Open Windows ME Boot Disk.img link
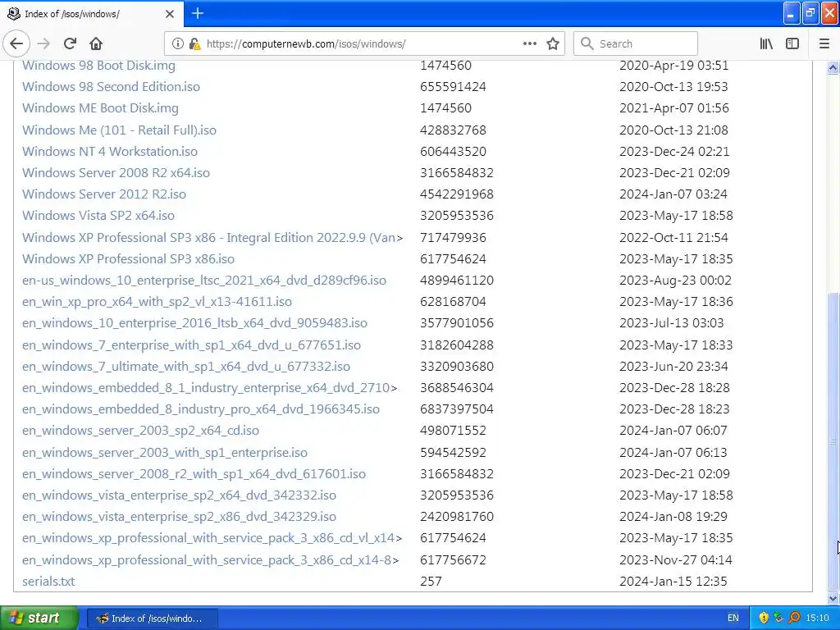Screen dimensions: 840x630 (100, 108)
